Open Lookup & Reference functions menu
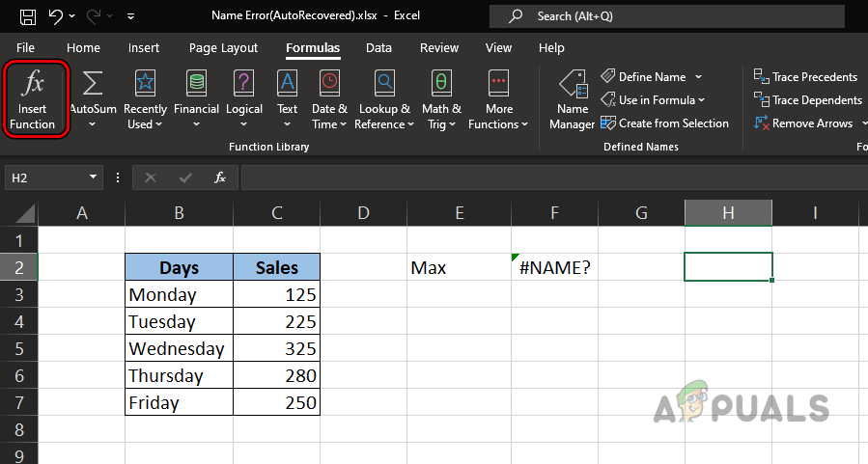The width and height of the screenshot is (868, 464). click(384, 99)
